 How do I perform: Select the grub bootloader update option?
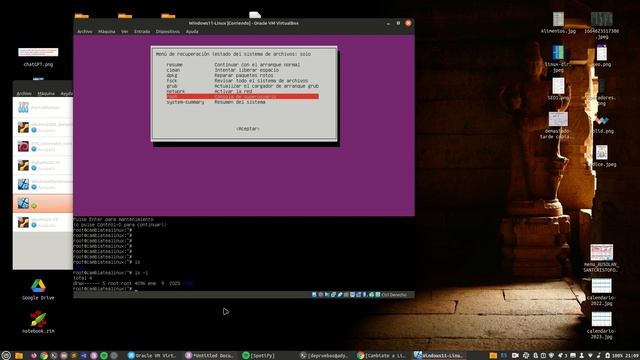242,86
